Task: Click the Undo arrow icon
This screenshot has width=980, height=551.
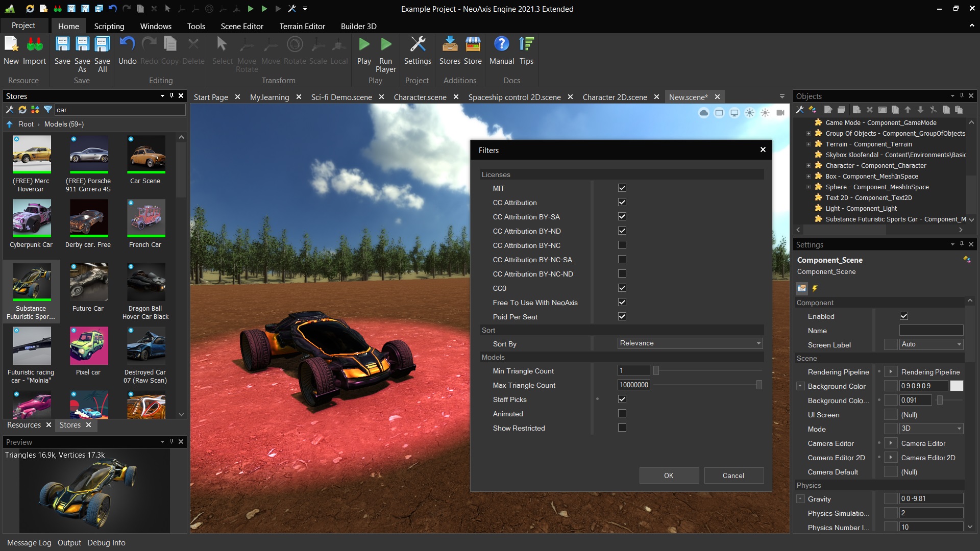Action: pyautogui.click(x=127, y=45)
